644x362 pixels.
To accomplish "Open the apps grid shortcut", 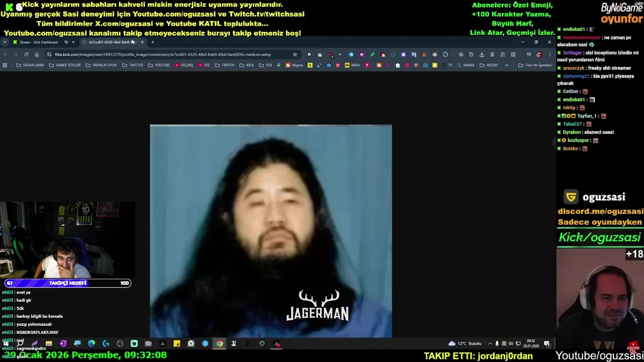I will (x=5, y=65).
